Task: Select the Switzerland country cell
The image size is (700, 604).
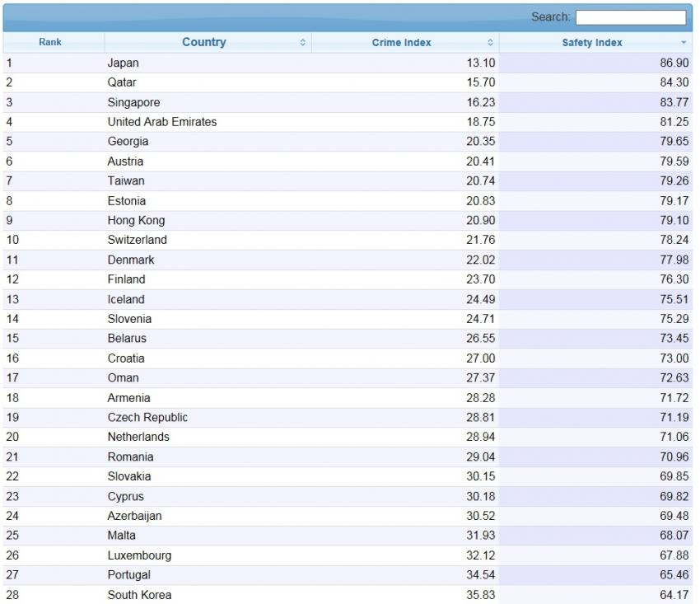Action: [208, 240]
